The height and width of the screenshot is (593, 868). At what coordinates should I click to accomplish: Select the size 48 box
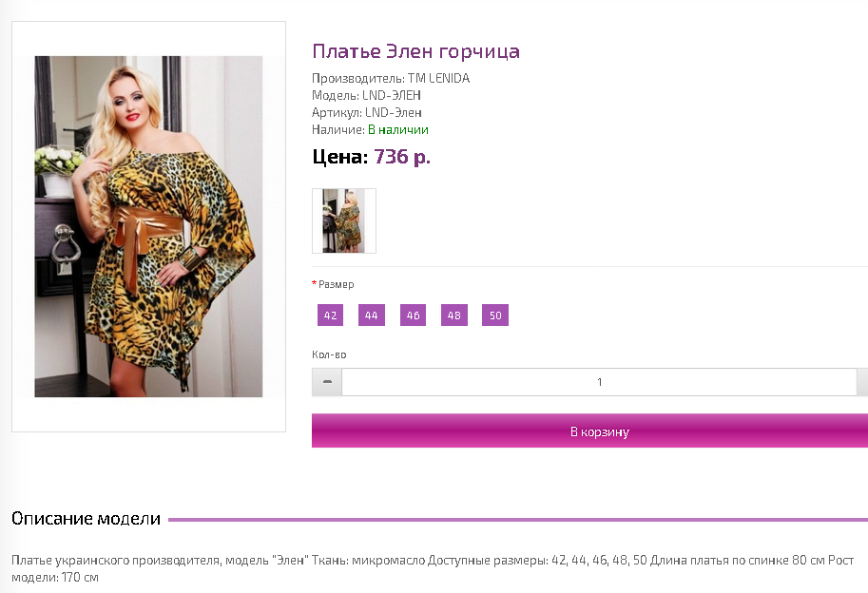coord(454,316)
